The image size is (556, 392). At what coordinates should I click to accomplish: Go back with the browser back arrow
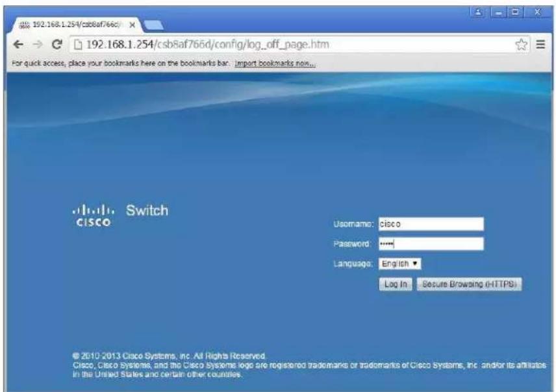[18, 44]
